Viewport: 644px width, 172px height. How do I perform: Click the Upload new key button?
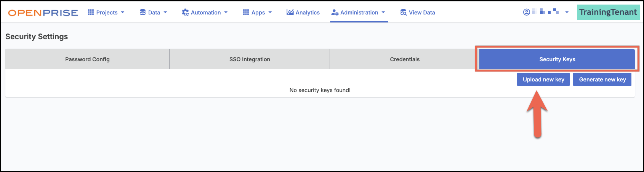[543, 80]
